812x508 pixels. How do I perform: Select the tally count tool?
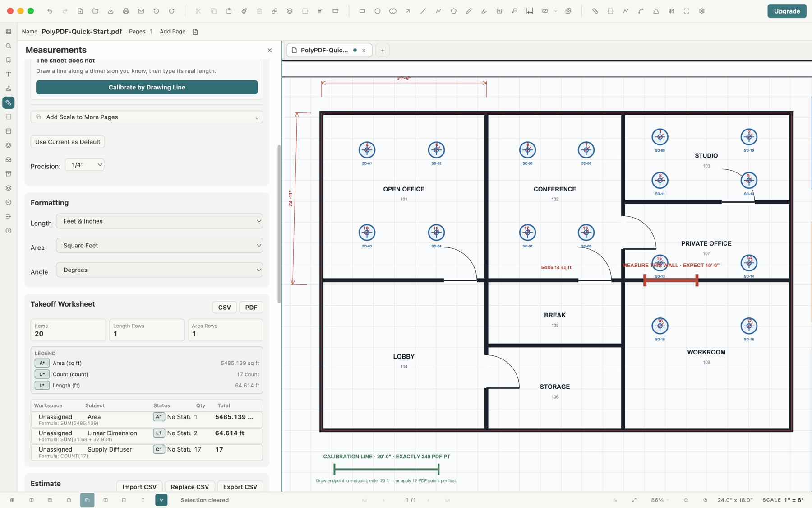pos(671,11)
